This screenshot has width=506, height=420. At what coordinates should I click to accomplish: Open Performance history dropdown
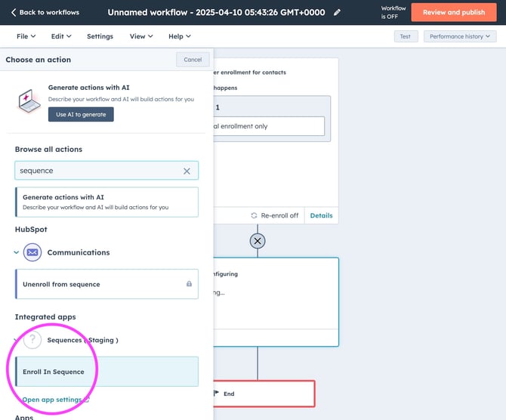point(460,36)
